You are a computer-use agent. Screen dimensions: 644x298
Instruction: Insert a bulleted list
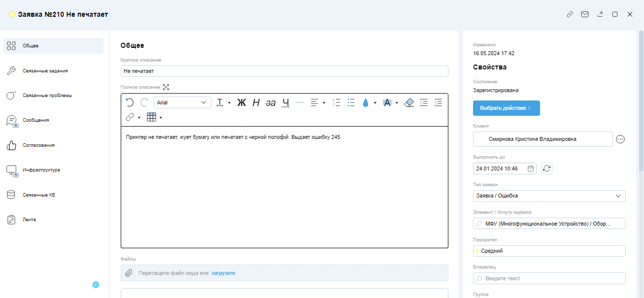point(351,102)
